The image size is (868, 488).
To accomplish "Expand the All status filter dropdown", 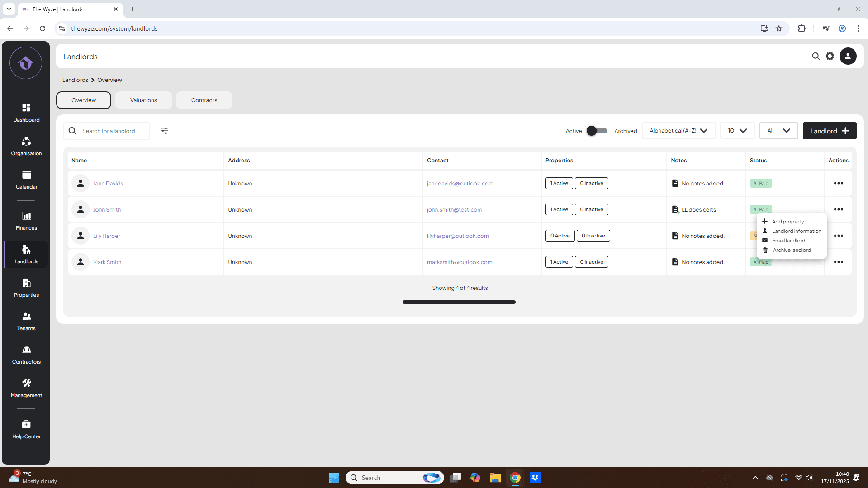I will click(x=778, y=131).
